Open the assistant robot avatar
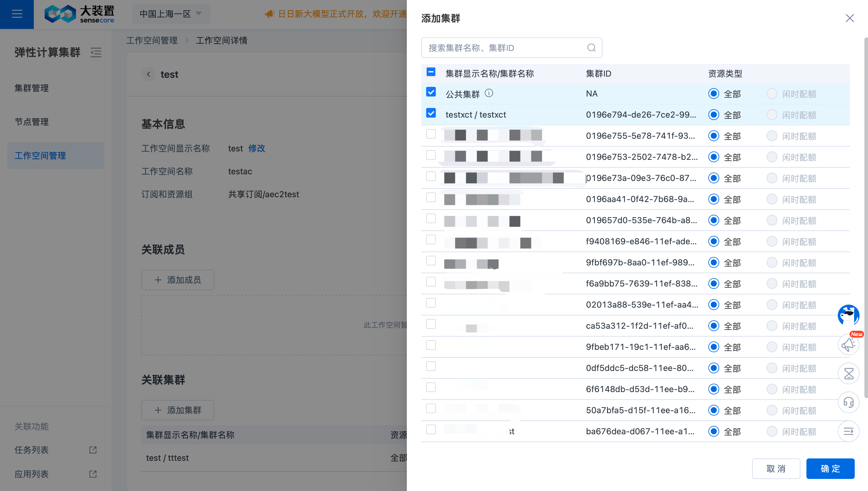The width and height of the screenshot is (868, 491). pos(848,315)
